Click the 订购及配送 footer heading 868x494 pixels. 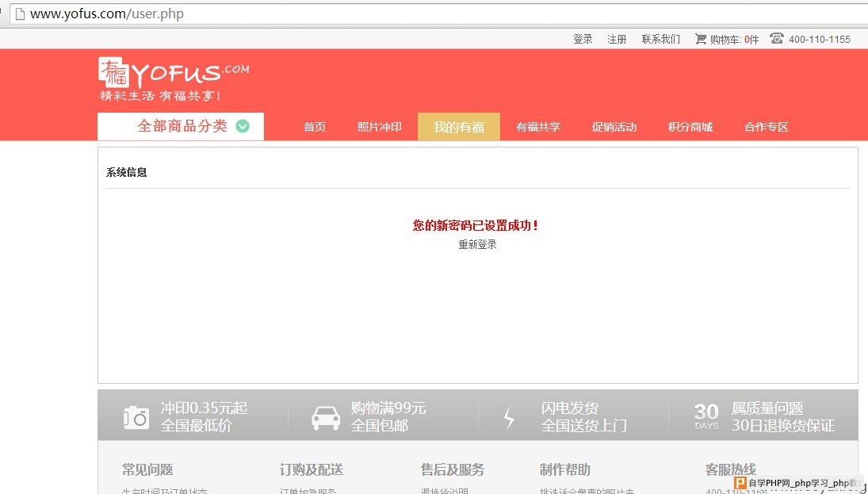tap(311, 469)
